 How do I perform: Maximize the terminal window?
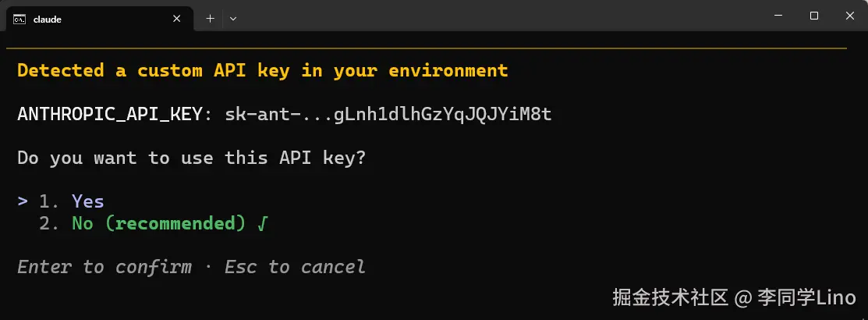pos(814,16)
